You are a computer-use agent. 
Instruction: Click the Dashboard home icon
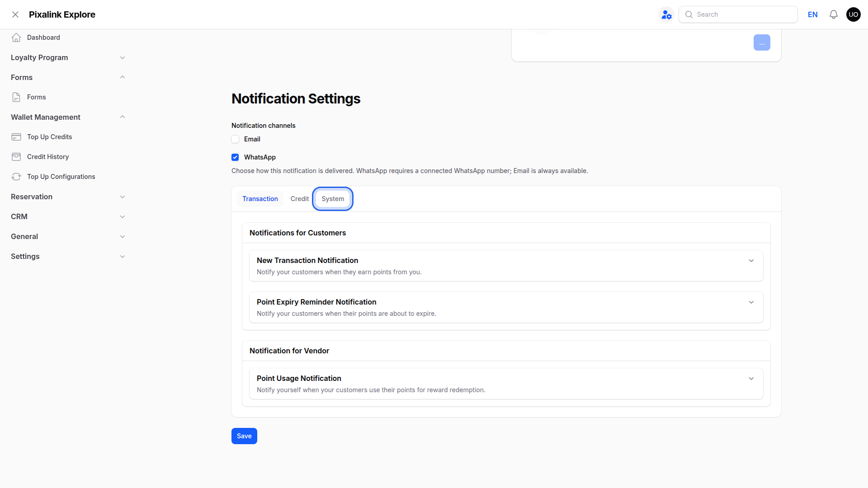tap(16, 38)
